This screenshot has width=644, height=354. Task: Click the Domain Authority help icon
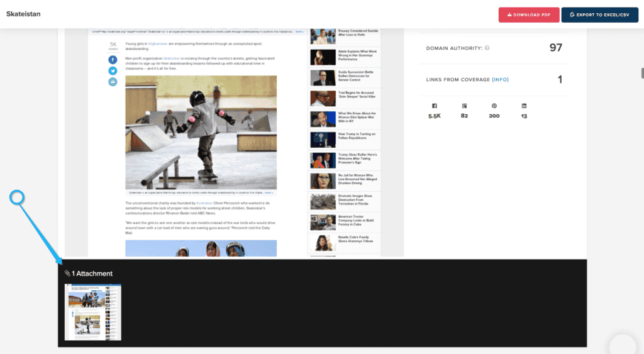click(x=487, y=48)
